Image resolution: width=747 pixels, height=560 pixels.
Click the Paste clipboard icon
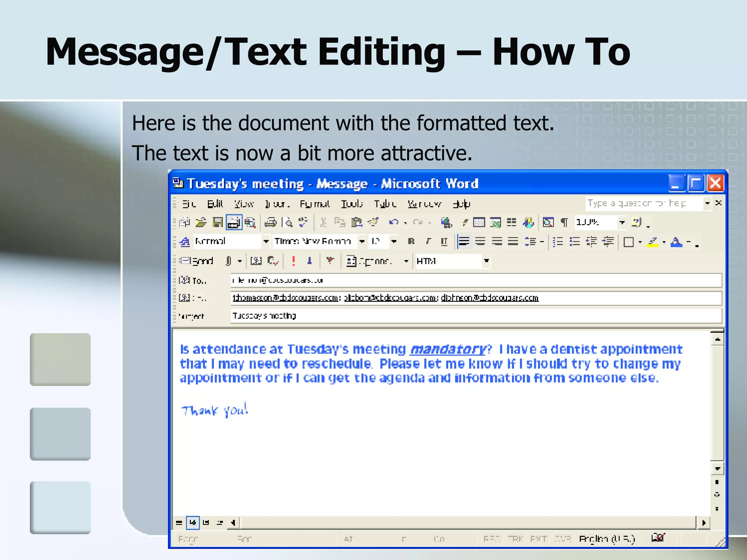pyautogui.click(x=356, y=222)
